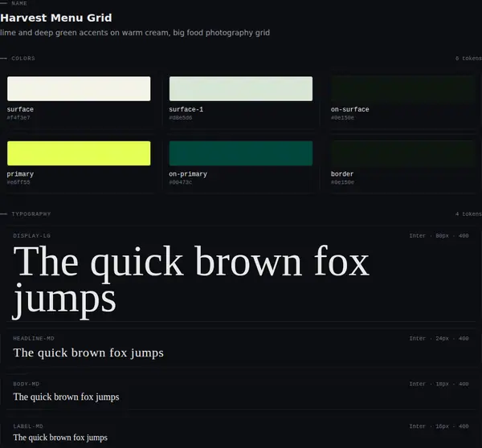Screen dimensions: 482x448
Task: Select the border color swatch
Action: [x=402, y=153]
